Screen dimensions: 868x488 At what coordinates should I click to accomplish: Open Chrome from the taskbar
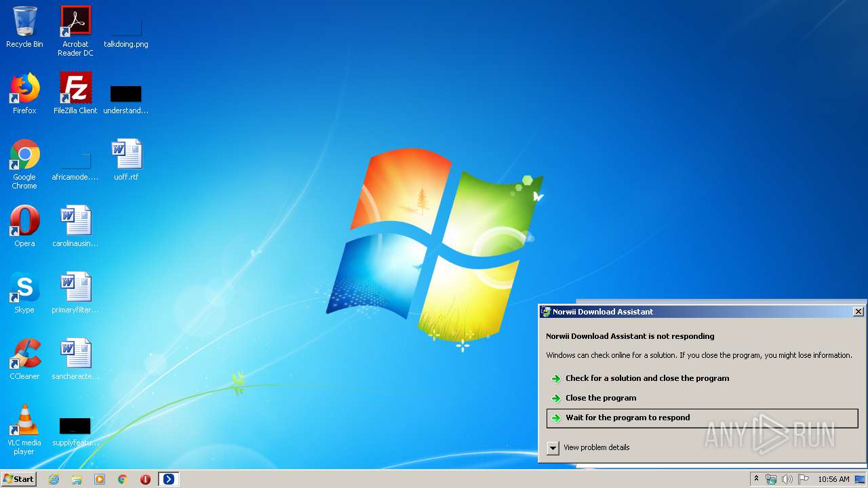[123, 479]
